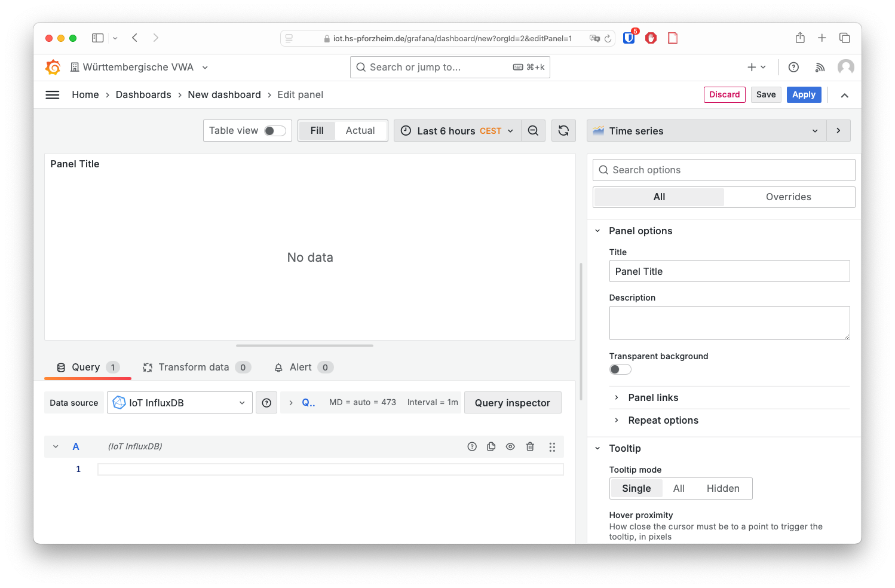Open the datasource help icon next to IoT InfluxDB

pyautogui.click(x=266, y=402)
